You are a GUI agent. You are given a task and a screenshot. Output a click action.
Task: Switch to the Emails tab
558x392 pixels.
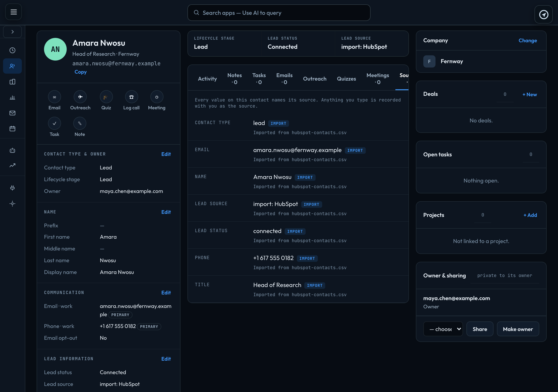tap(284, 79)
